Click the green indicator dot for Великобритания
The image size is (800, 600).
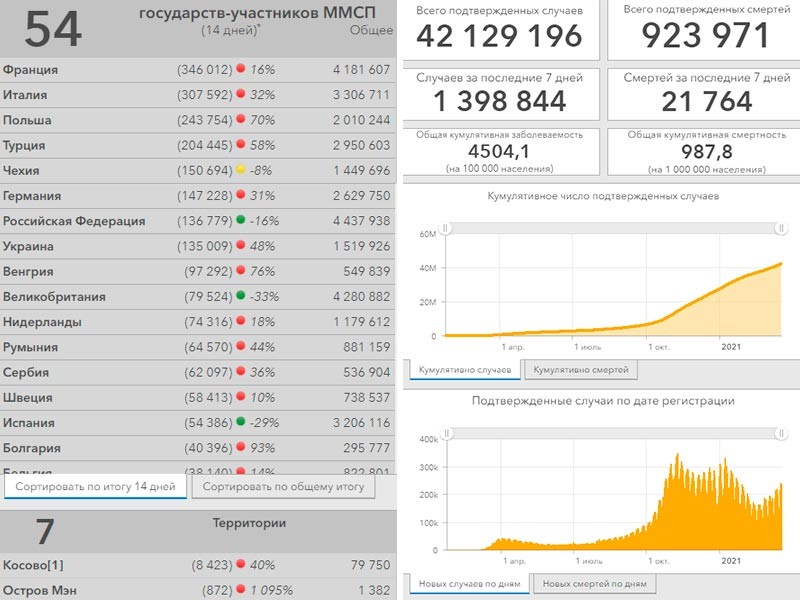[x=241, y=297]
